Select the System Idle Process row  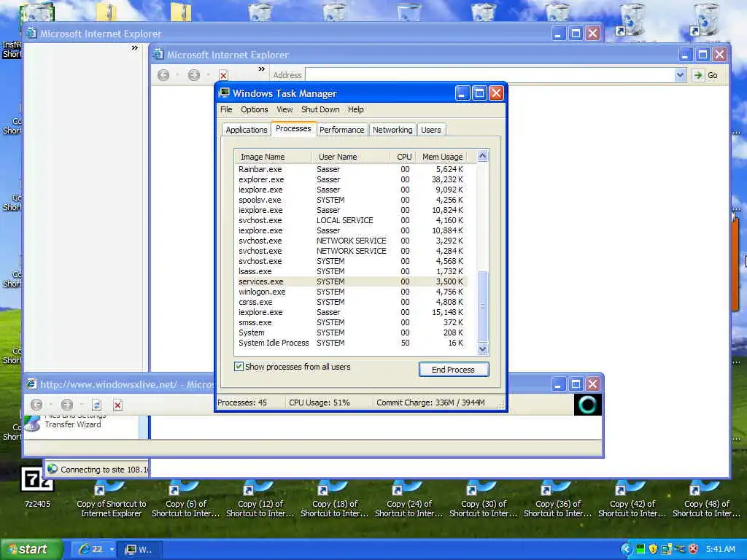[x=351, y=343]
